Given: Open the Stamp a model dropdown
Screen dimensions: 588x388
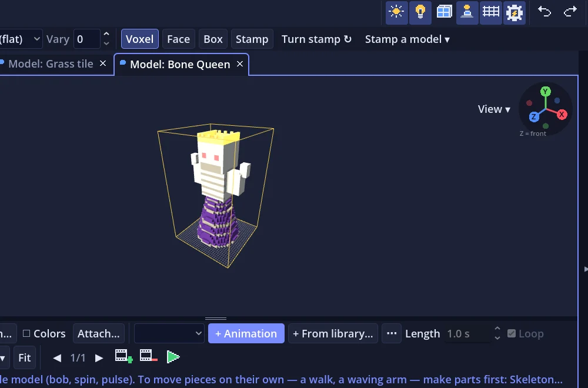Looking at the screenshot, I should tap(407, 39).
